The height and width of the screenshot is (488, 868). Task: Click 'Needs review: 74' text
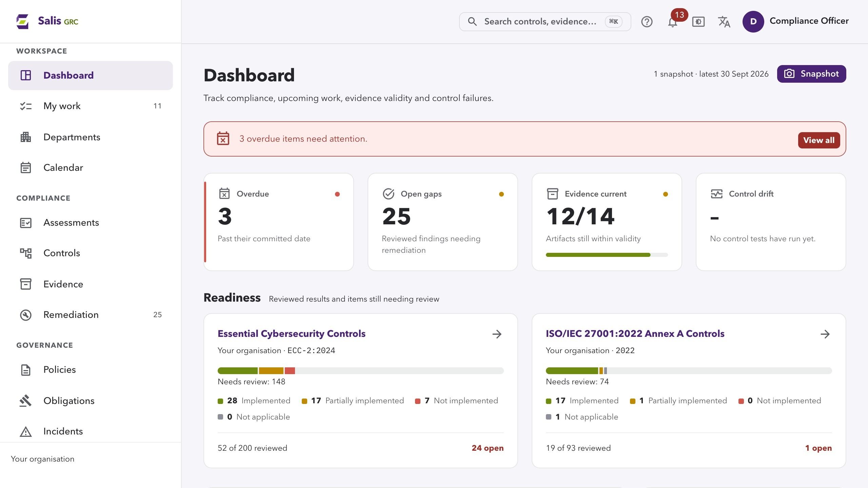[x=577, y=382]
